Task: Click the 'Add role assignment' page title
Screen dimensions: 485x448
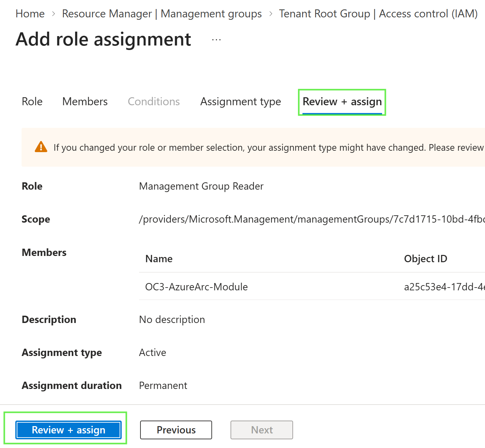Action: pyautogui.click(x=104, y=39)
